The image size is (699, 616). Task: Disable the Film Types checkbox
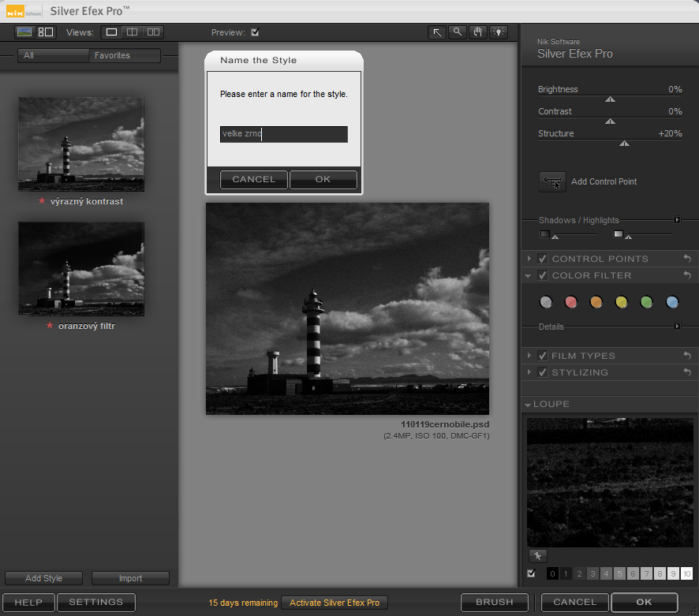tap(543, 356)
